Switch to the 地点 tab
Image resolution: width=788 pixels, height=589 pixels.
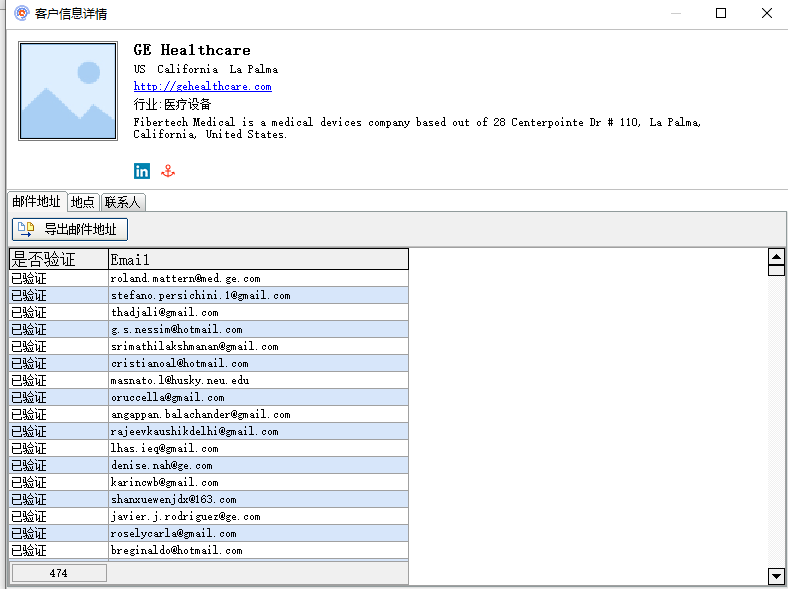point(83,202)
